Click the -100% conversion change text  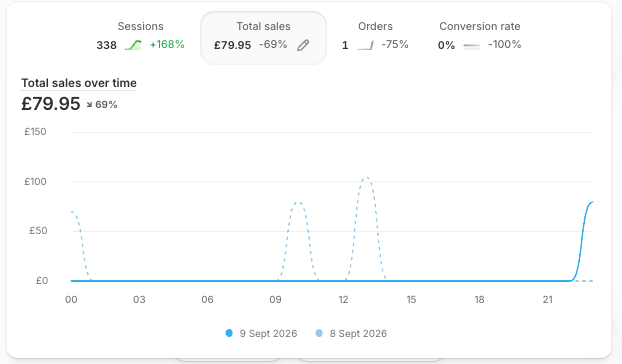pos(505,44)
